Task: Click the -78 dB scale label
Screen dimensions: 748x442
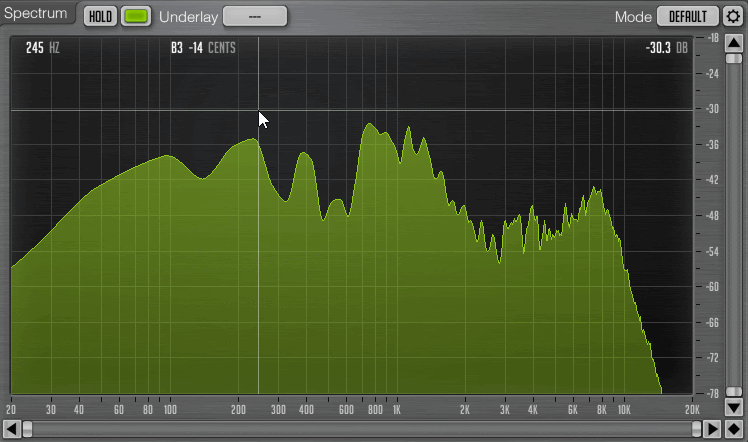Action: click(x=712, y=393)
